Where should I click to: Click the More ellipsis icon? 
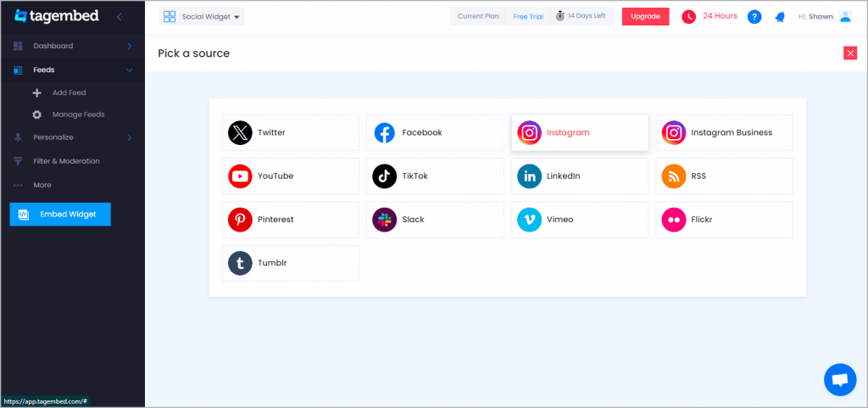[x=18, y=186]
